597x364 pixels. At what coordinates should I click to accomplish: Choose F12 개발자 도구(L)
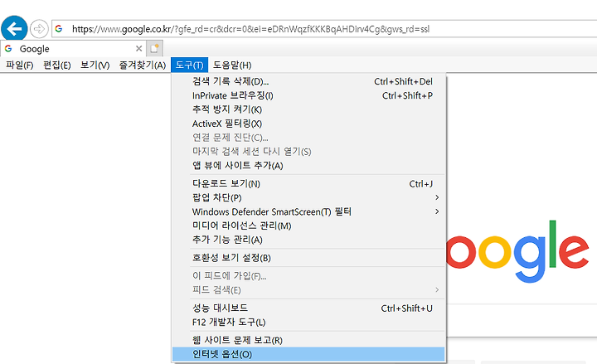[x=308, y=322]
